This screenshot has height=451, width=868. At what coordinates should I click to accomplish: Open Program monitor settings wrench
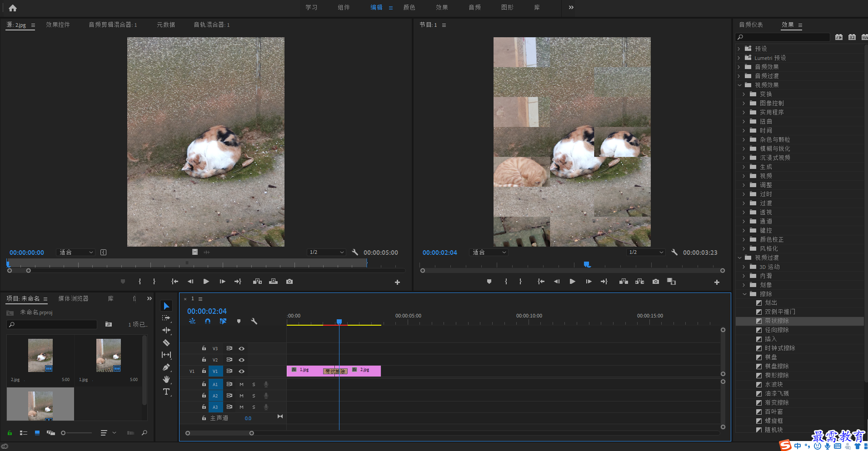point(674,252)
